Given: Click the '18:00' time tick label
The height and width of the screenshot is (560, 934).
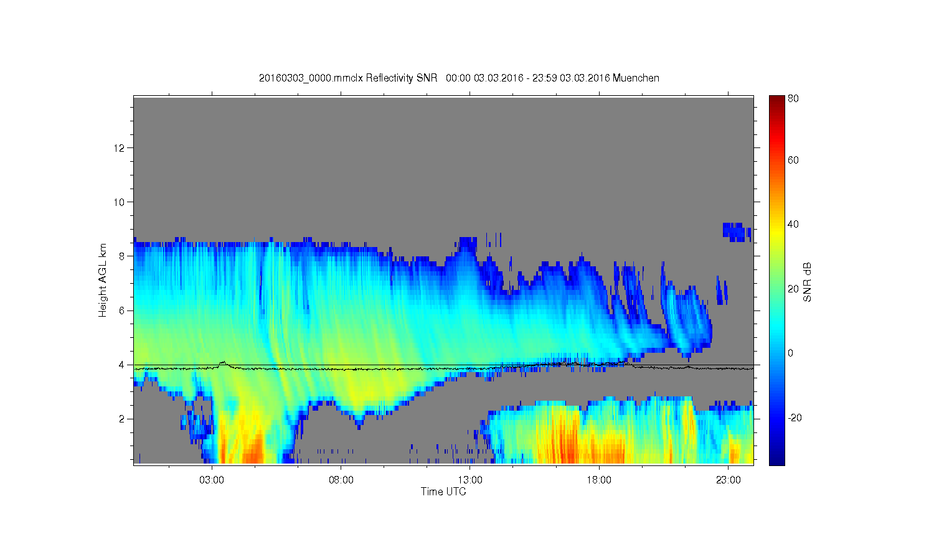Looking at the screenshot, I should [599, 480].
